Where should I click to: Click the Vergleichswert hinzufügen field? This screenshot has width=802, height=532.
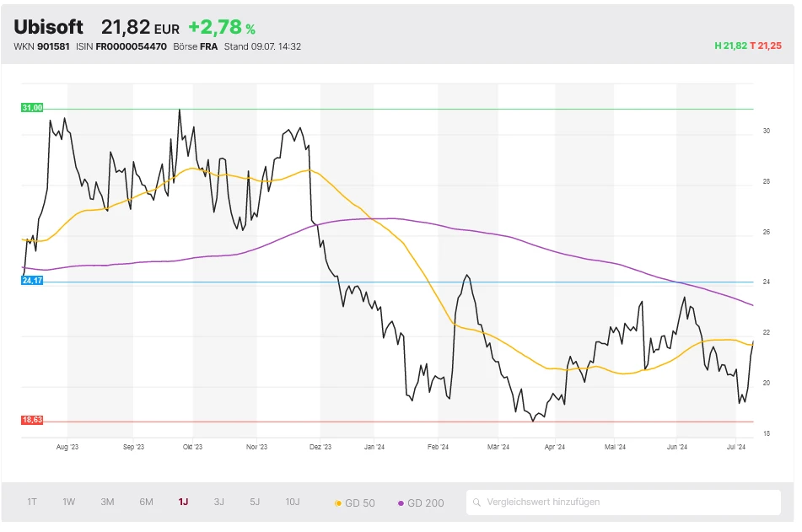click(x=624, y=502)
